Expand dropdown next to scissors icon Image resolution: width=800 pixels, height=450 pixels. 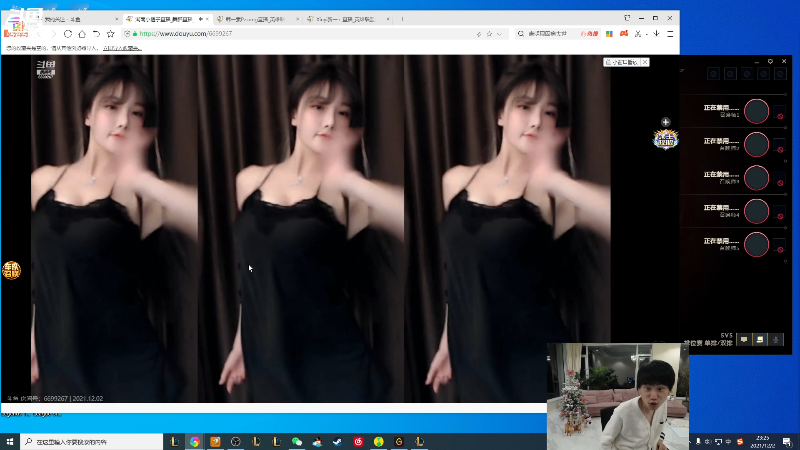646,34
